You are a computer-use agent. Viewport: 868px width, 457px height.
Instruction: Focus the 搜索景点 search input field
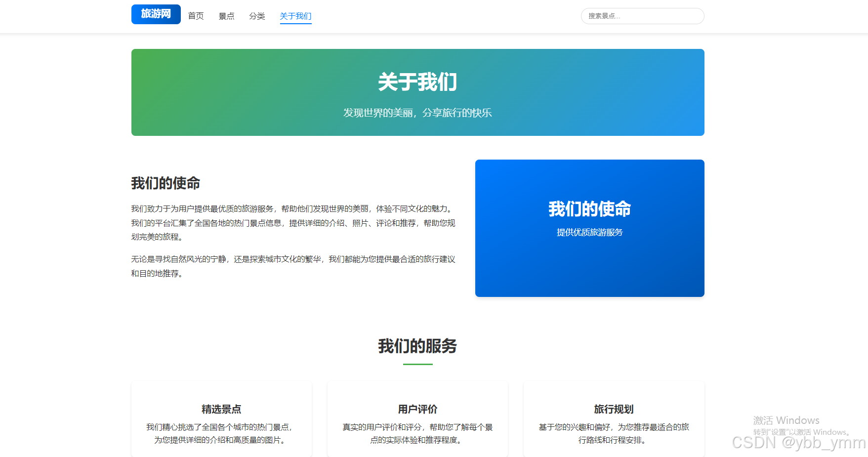pyautogui.click(x=642, y=16)
